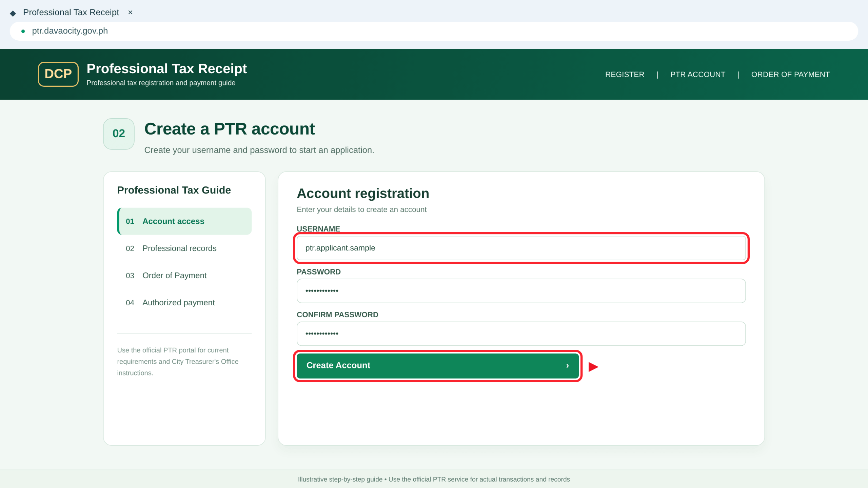Click the chevron on Create Account button
The image size is (868, 488).
click(568, 366)
